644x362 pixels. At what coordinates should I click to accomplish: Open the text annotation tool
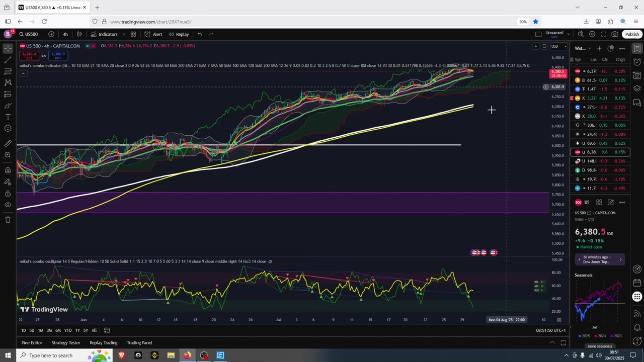(8, 117)
